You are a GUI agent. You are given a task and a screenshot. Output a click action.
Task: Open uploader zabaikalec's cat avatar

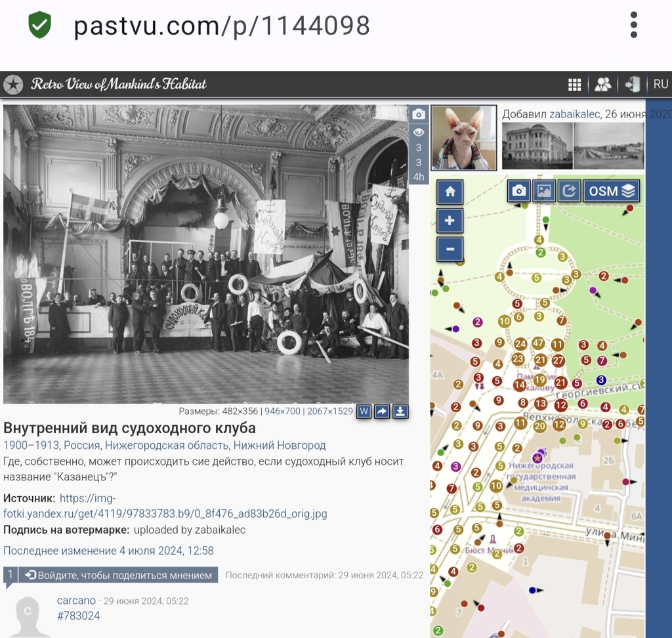[463, 138]
